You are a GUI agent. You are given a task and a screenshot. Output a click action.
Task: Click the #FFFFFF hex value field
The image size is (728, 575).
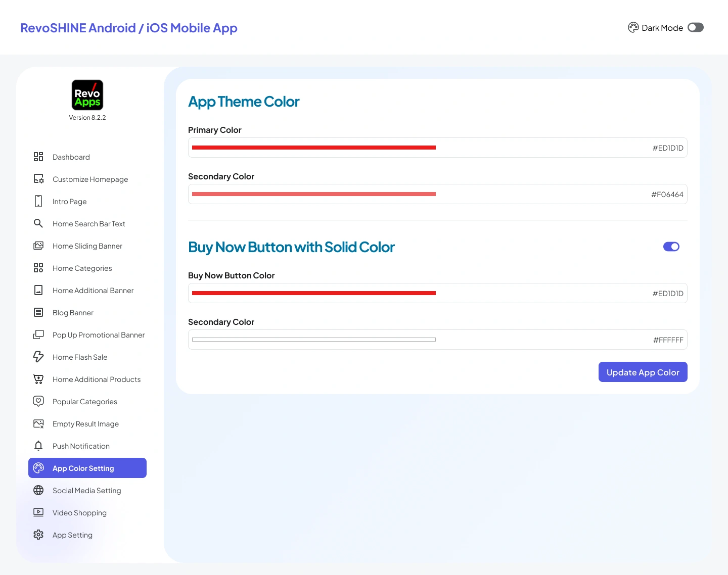668,340
